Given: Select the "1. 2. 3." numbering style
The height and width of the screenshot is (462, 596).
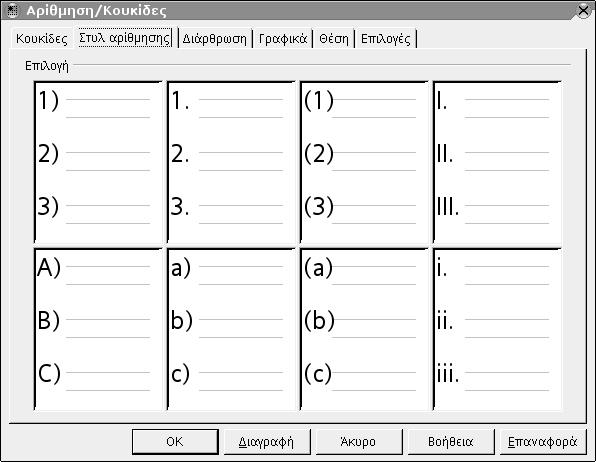Looking at the screenshot, I should pos(231,162).
